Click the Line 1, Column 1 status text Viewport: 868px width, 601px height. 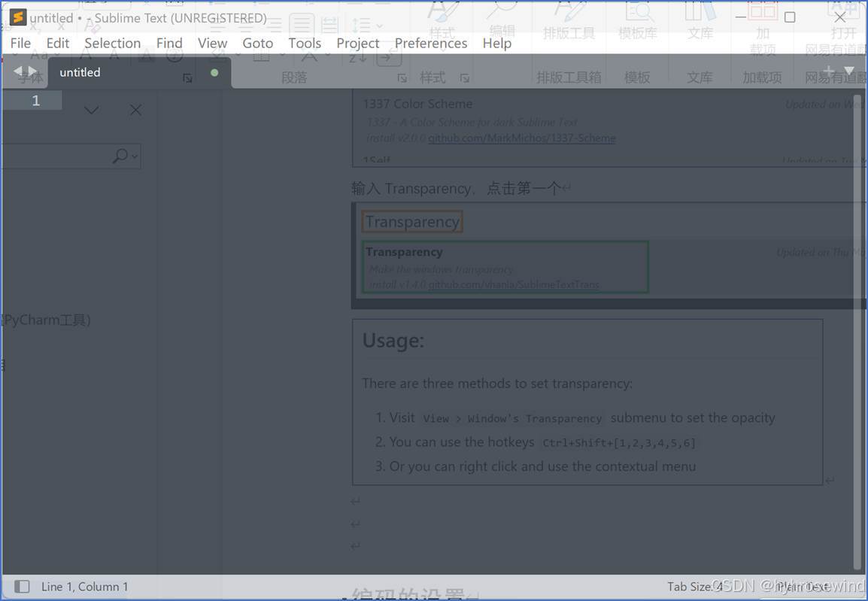[85, 587]
